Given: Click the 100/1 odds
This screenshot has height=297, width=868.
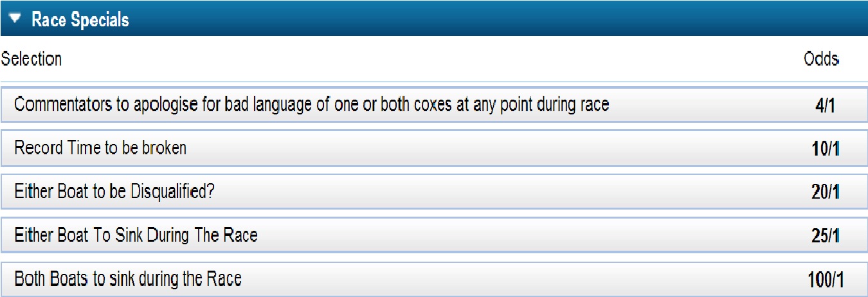Looking at the screenshot, I should tap(826, 280).
